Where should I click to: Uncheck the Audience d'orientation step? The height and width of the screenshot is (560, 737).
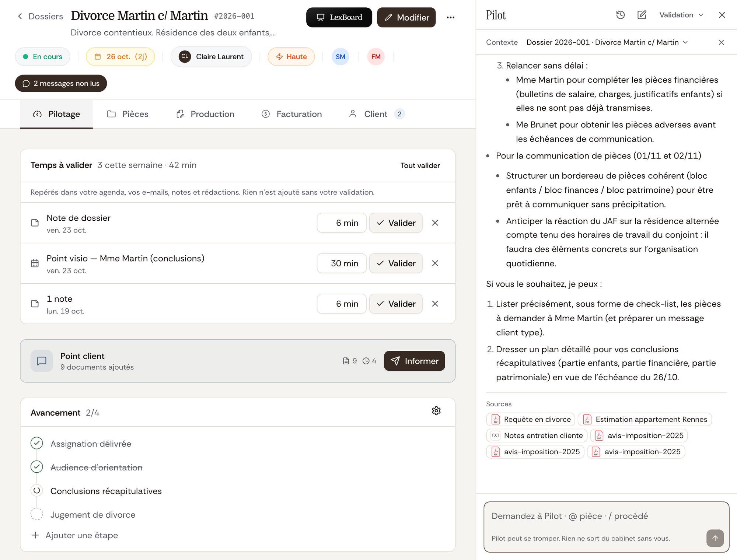pyautogui.click(x=37, y=467)
